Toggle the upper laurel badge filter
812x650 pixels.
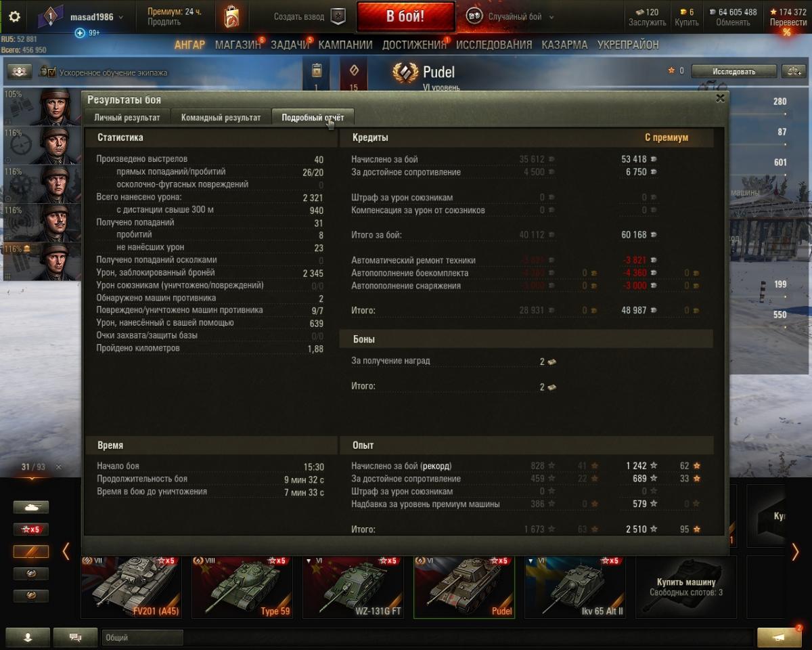click(x=31, y=574)
